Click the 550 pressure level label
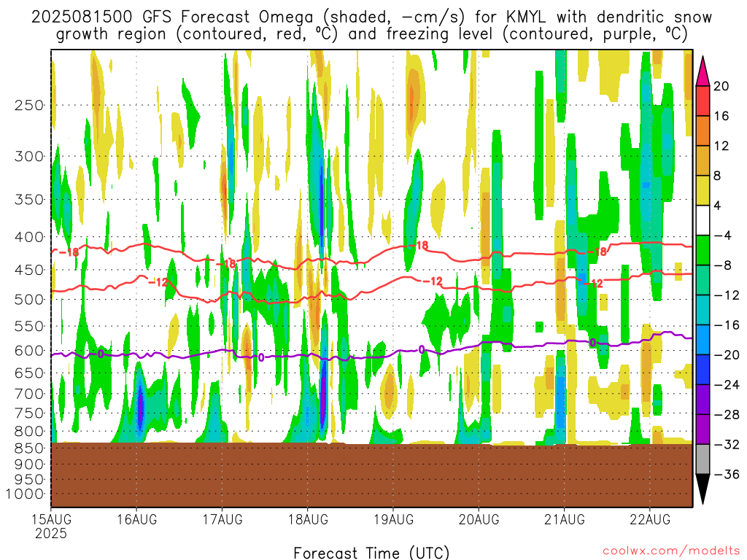This screenshot has width=747, height=560. (x=29, y=326)
